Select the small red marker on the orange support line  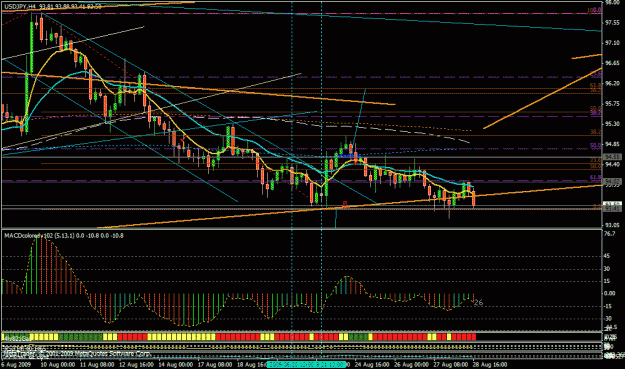[345, 204]
